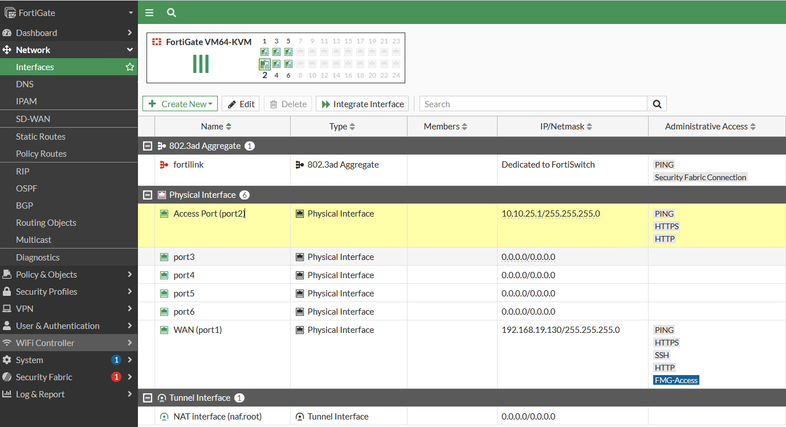This screenshot has height=427, width=786.
Task: Click the Integrate Interface button
Action: tap(362, 104)
